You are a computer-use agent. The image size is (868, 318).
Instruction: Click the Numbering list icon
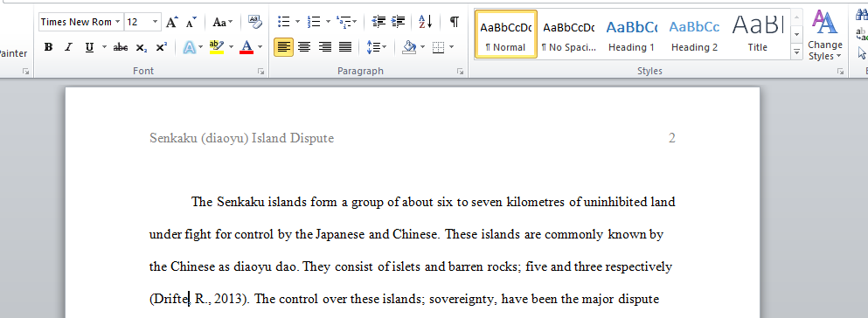[x=314, y=22]
